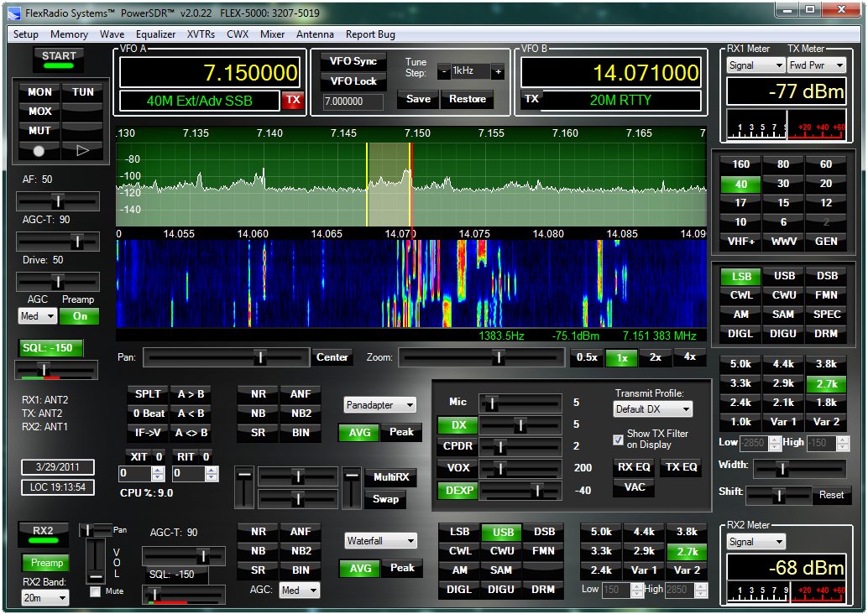Click VFO A red TX indicator
The width and height of the screenshot is (868, 614).
click(x=293, y=100)
